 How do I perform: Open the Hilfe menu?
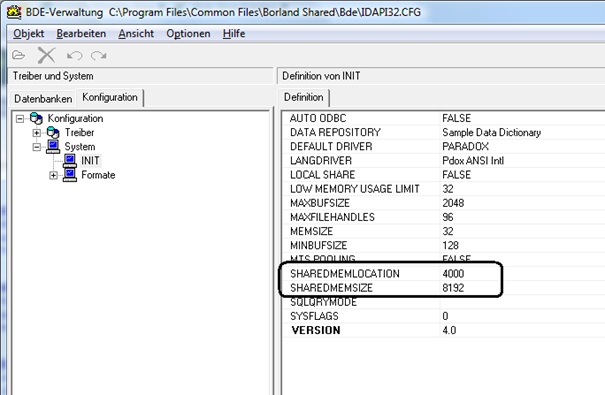pos(234,34)
